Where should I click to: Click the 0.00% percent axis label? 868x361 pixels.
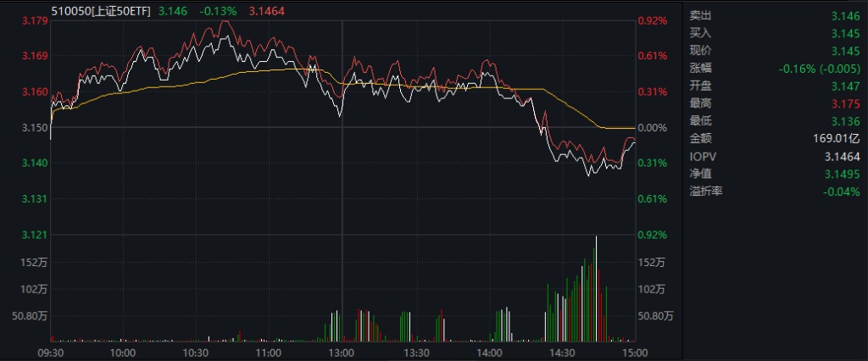tap(652, 127)
